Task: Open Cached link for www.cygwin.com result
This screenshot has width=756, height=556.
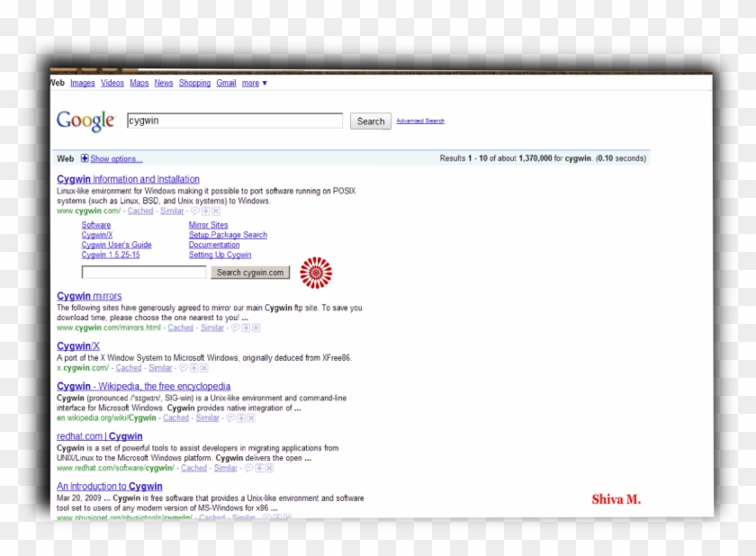Action: (140, 211)
